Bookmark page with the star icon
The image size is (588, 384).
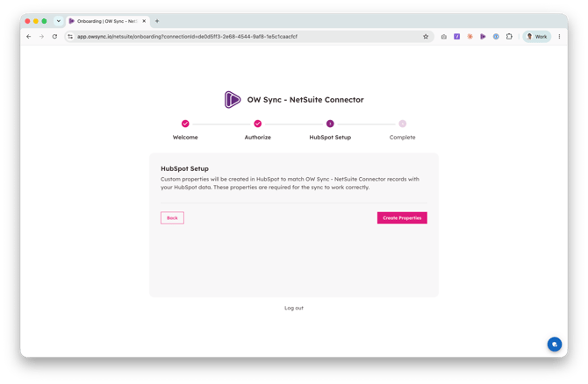click(x=426, y=36)
